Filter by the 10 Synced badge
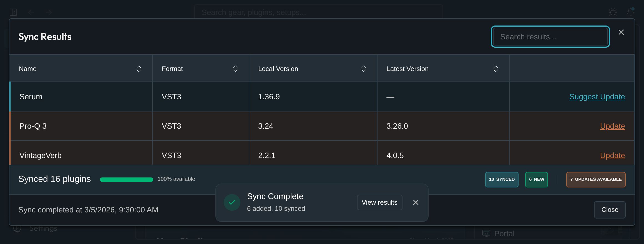Screen dimensions: 644x244 pyautogui.click(x=502, y=179)
